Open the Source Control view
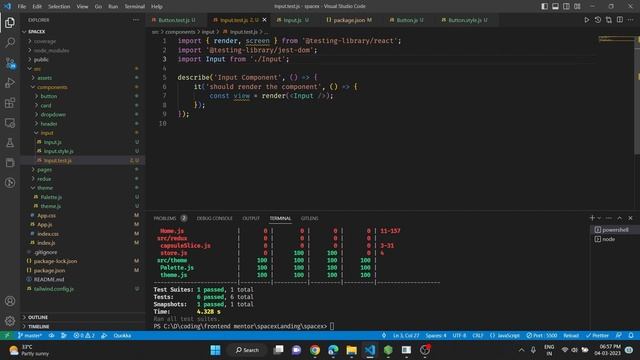The image size is (640, 360). [x=10, y=63]
